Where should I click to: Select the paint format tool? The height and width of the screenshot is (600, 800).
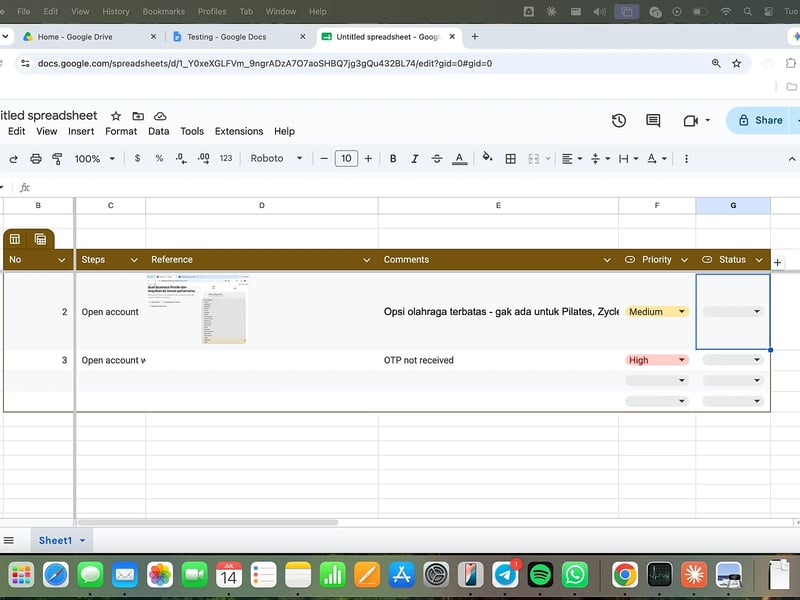click(x=57, y=159)
